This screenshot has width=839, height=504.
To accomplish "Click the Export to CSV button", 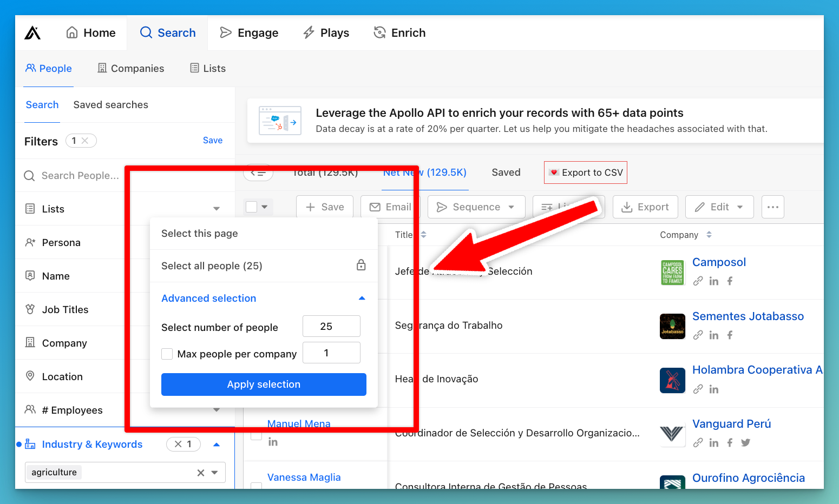I will click(586, 173).
